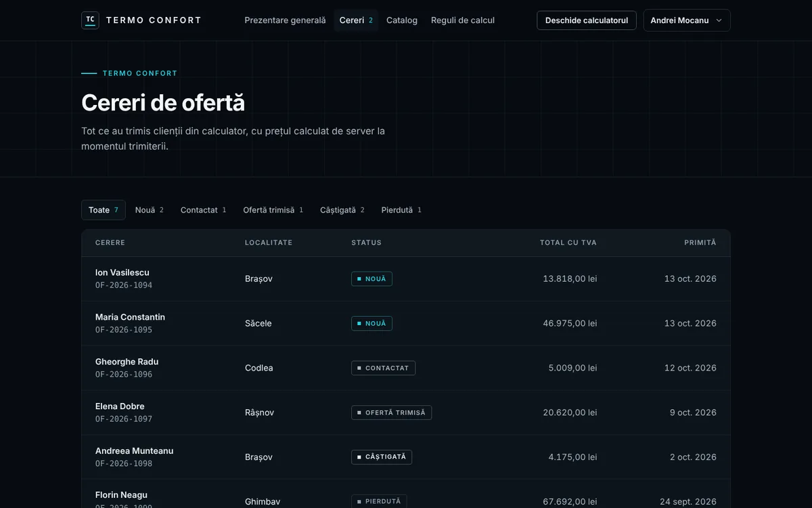
Task: Click the CERERE column header
Action: pos(110,242)
